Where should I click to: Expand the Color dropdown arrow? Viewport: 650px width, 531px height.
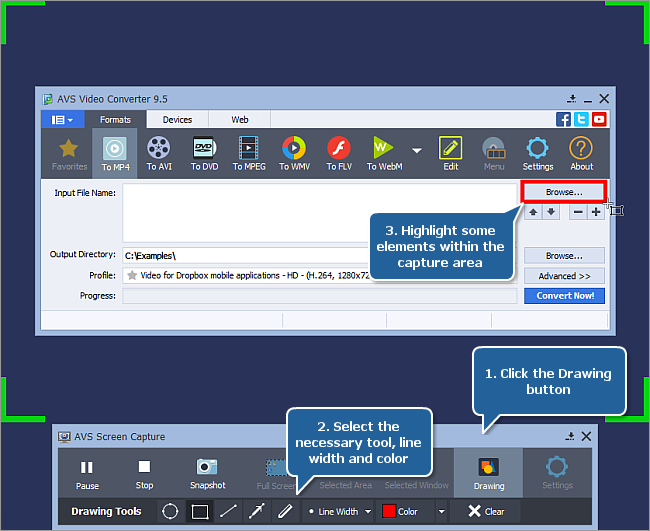pyautogui.click(x=441, y=512)
